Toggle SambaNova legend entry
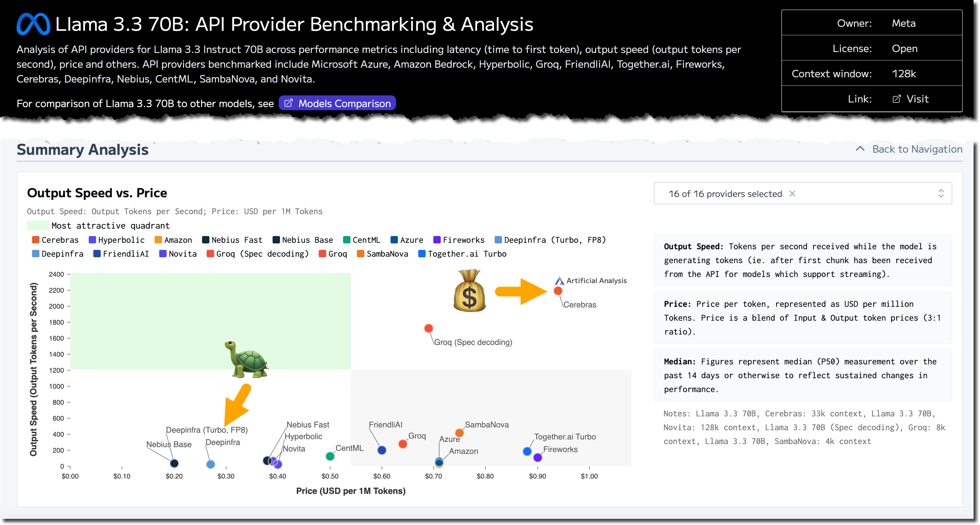 pos(382,254)
